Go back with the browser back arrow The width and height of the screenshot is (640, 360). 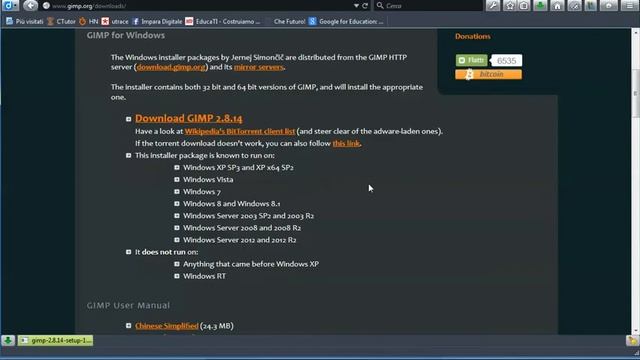30,6
